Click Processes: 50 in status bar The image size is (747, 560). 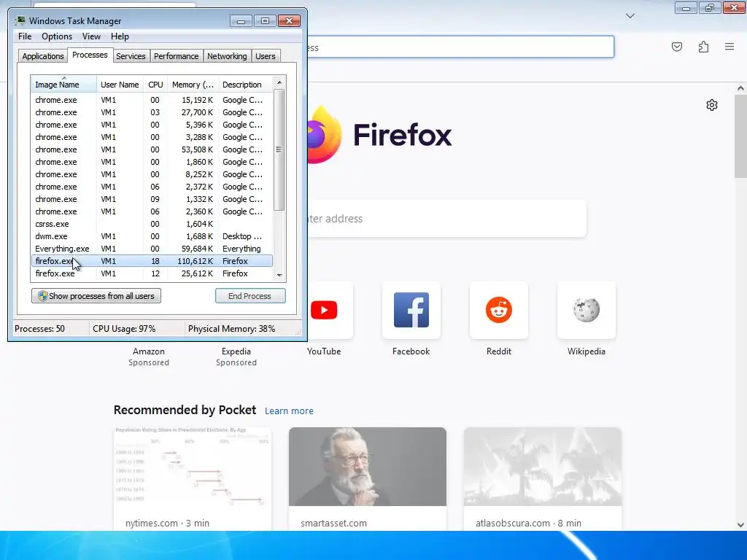pos(39,329)
